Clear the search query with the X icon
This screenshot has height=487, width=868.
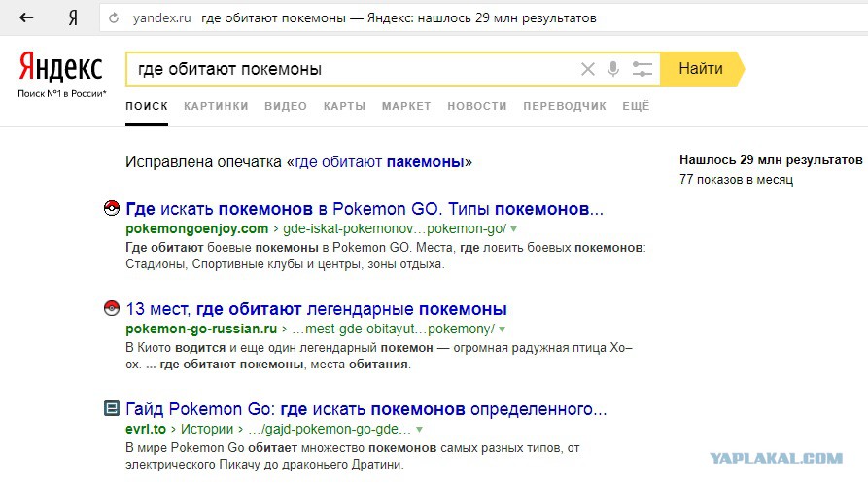tap(587, 69)
